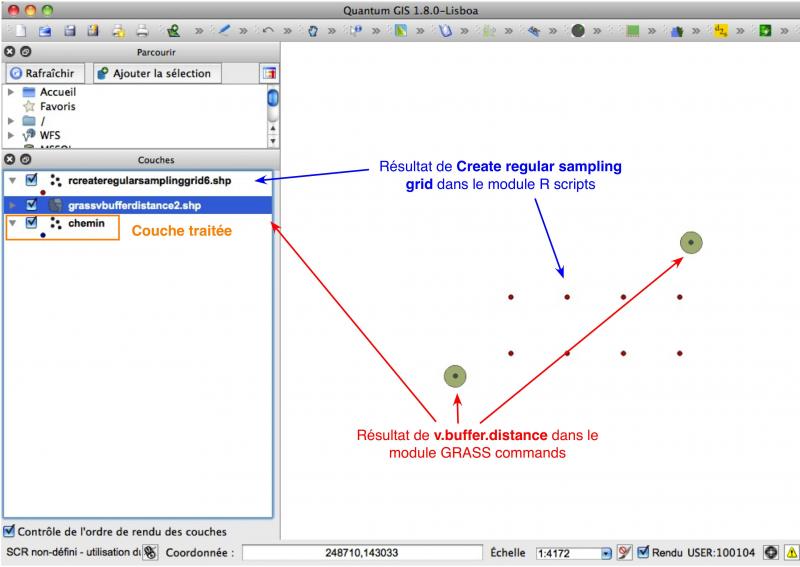Click the Ajouter la sélection button
The height and width of the screenshot is (567, 800).
[155, 73]
